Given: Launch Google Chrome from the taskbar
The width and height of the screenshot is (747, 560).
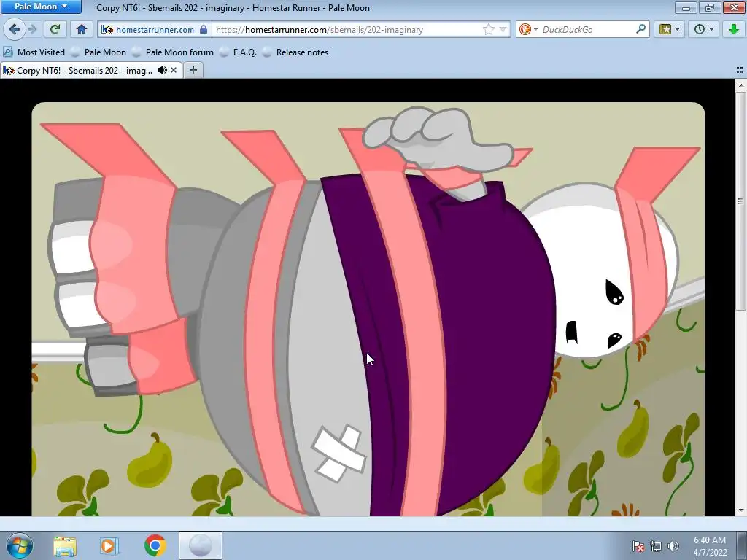Looking at the screenshot, I should (155, 545).
